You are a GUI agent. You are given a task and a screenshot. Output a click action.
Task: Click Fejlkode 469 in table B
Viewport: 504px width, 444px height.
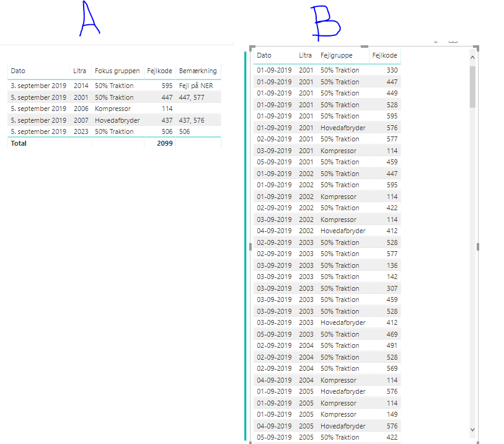392,334
